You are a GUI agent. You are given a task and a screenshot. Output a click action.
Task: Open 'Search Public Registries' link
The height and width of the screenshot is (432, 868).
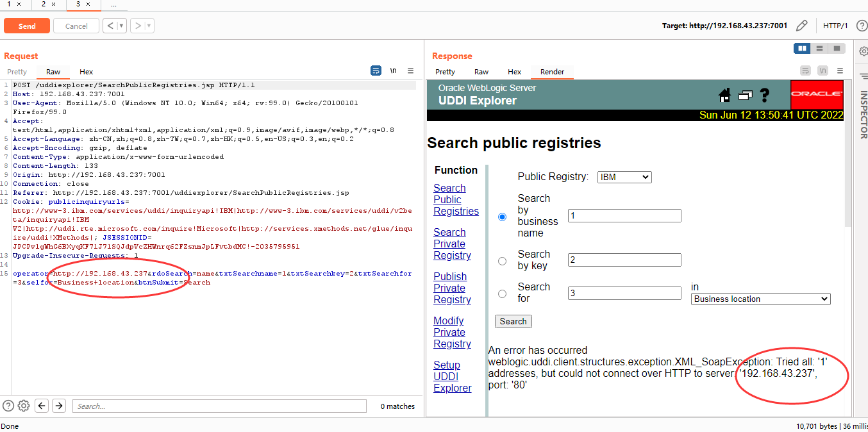[456, 199]
